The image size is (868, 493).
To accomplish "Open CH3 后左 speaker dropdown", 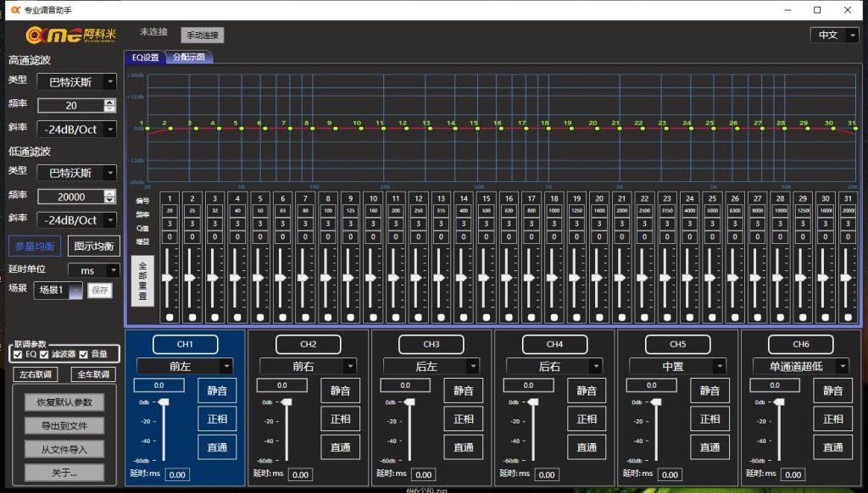I will pyautogui.click(x=431, y=366).
